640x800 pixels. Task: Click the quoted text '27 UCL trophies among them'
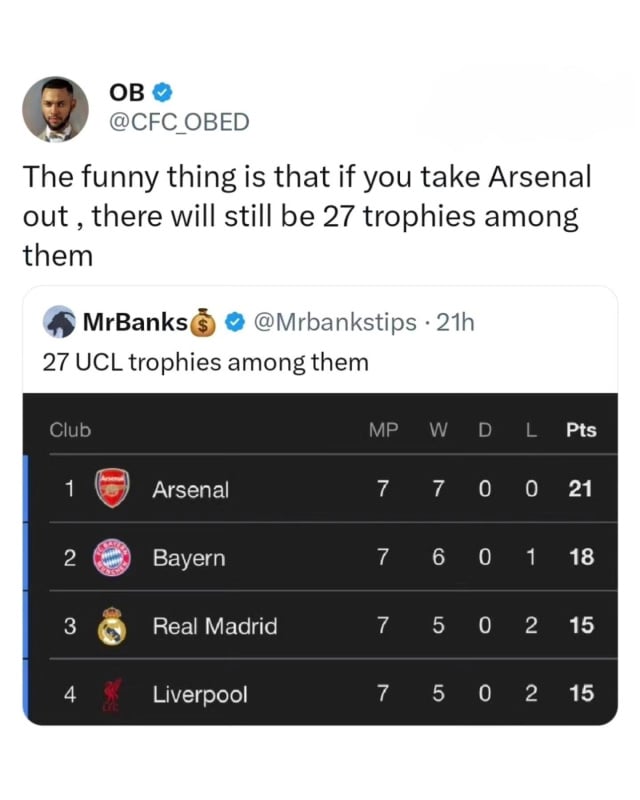pyautogui.click(x=205, y=362)
